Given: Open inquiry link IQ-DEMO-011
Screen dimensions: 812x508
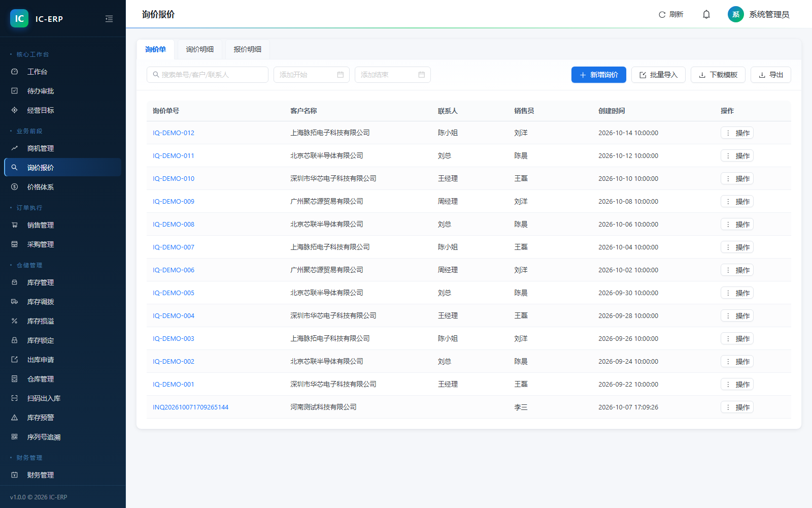Looking at the screenshot, I should [x=174, y=156].
